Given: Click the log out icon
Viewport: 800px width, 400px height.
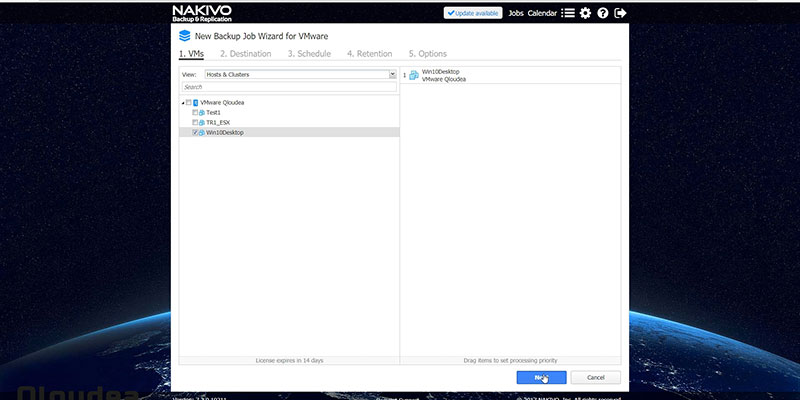Looking at the screenshot, I should 620,13.
